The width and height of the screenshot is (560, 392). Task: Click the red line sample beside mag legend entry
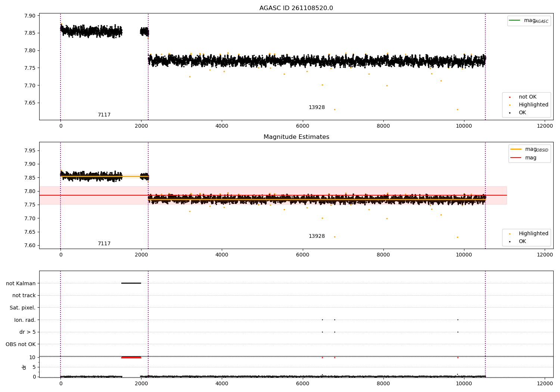516,158
